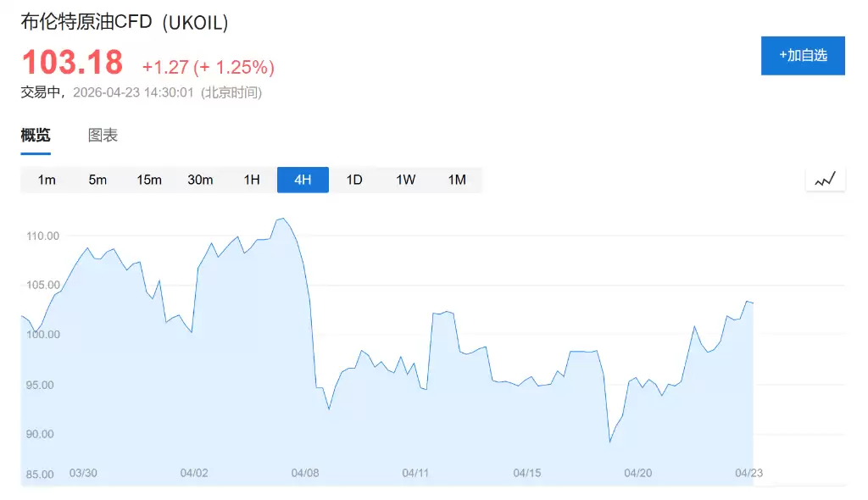Click the line chart type icon
Image resolution: width=868 pixels, height=500 pixels.
coord(825,180)
